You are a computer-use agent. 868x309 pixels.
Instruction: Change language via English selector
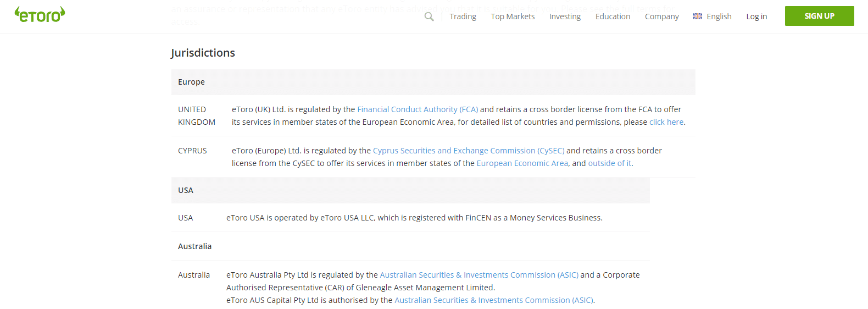(719, 16)
